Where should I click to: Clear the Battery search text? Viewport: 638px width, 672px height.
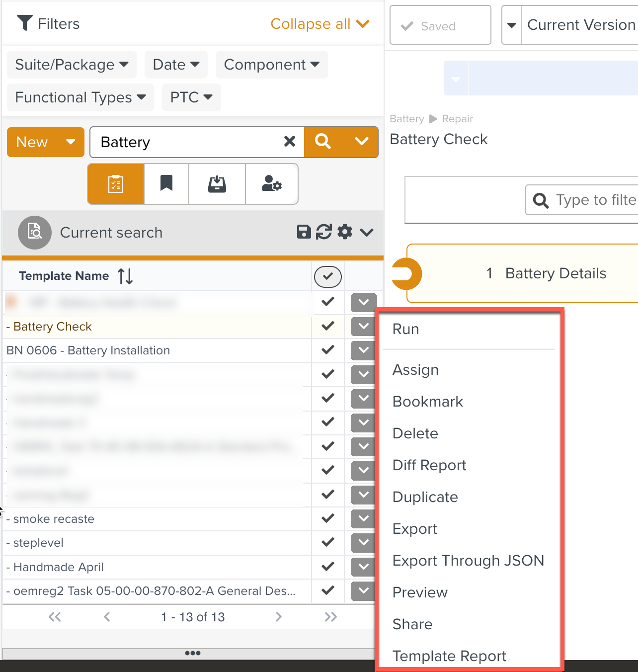(x=290, y=142)
